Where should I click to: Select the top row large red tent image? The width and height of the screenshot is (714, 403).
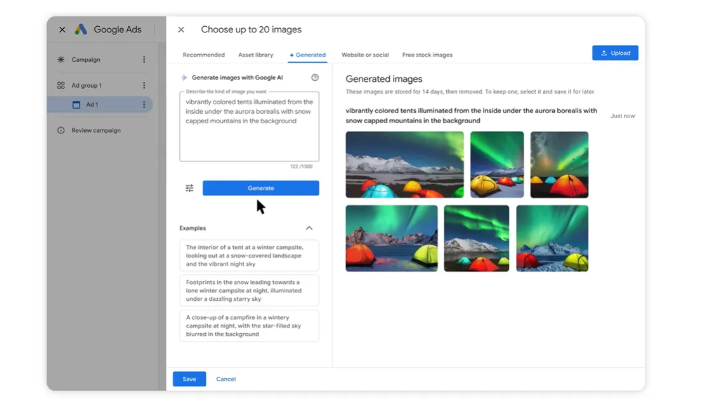[559, 165]
